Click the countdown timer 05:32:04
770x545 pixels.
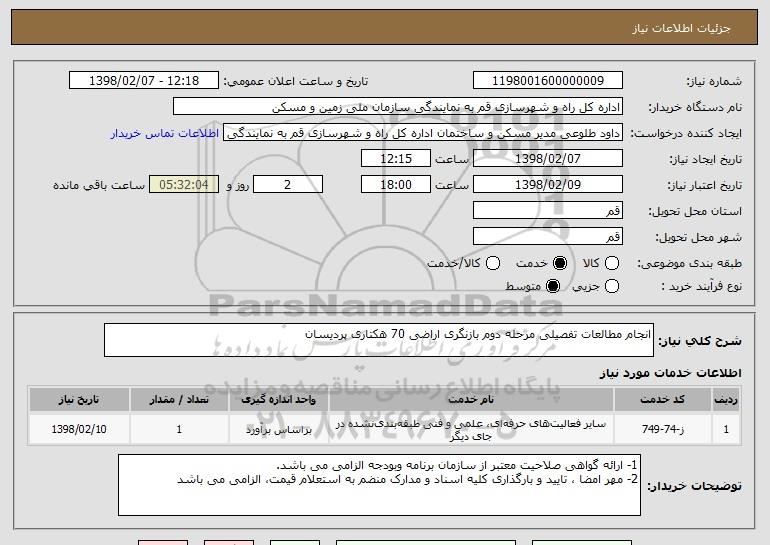184,185
